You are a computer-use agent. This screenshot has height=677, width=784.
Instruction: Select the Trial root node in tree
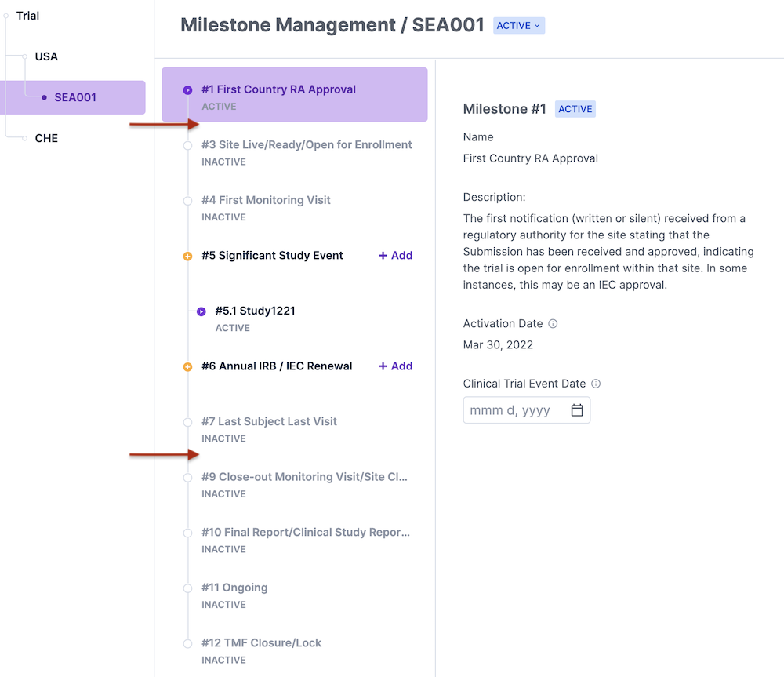(27, 16)
